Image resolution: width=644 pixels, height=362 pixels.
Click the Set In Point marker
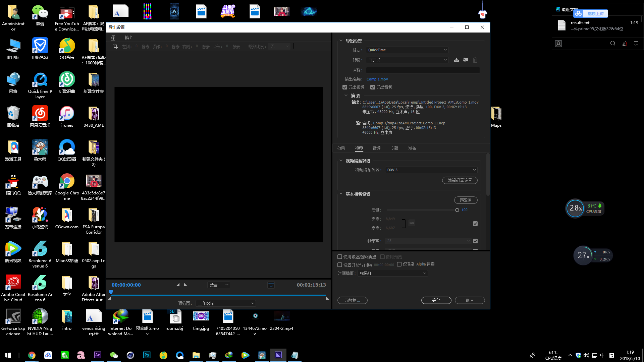point(178,285)
